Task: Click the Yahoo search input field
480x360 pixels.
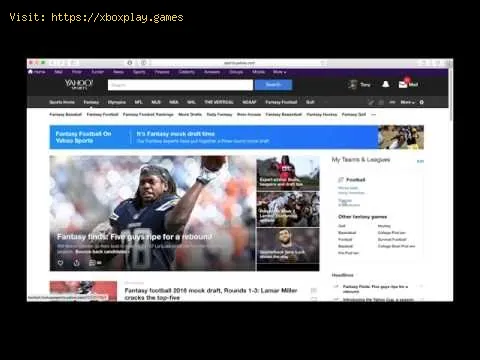Action: point(180,85)
